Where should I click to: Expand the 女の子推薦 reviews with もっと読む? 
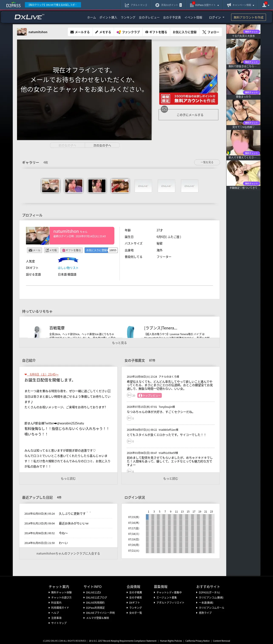171,479
